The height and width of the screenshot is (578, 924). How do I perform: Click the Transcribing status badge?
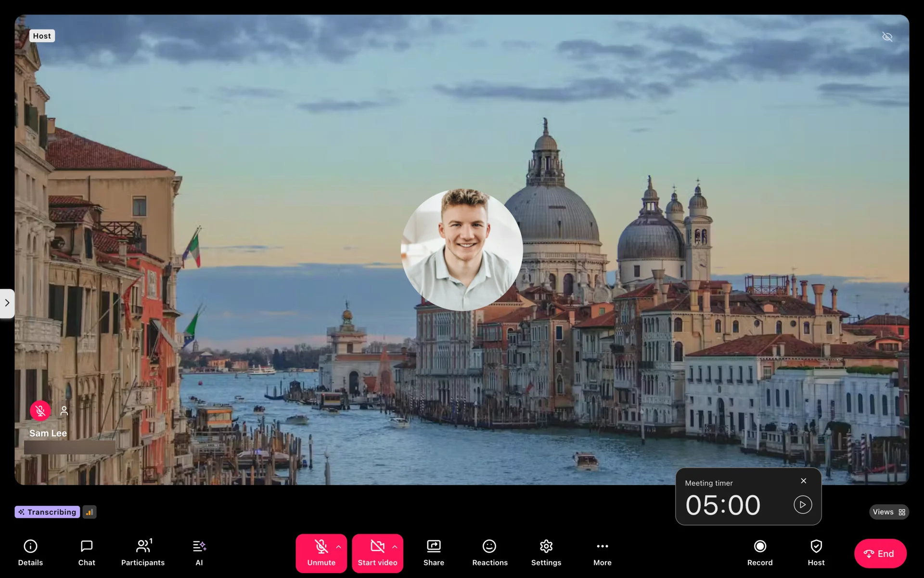click(47, 512)
